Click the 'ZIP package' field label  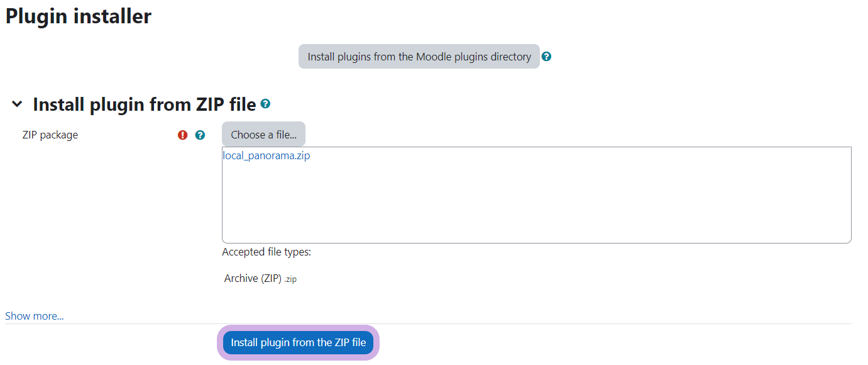[x=50, y=135]
